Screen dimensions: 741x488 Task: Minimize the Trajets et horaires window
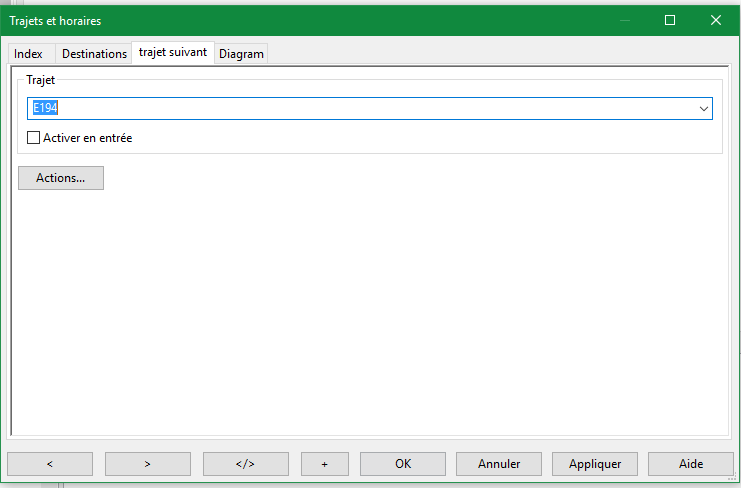tap(624, 20)
